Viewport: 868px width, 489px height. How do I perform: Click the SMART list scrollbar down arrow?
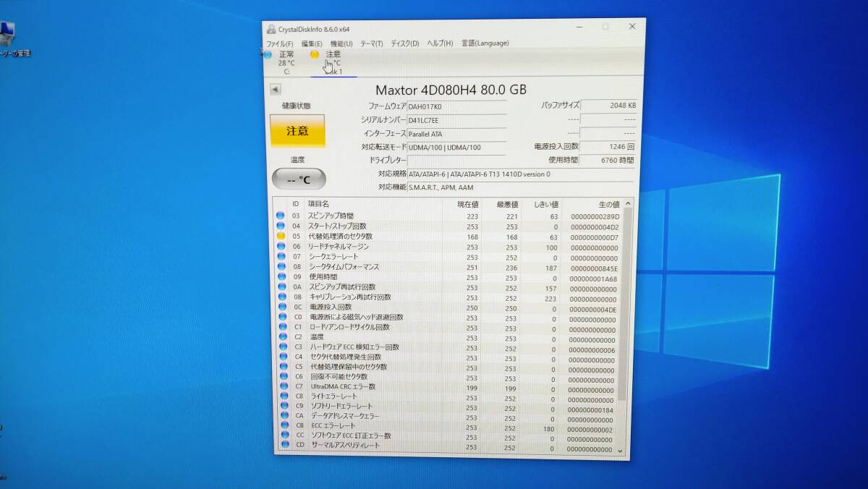coord(619,450)
